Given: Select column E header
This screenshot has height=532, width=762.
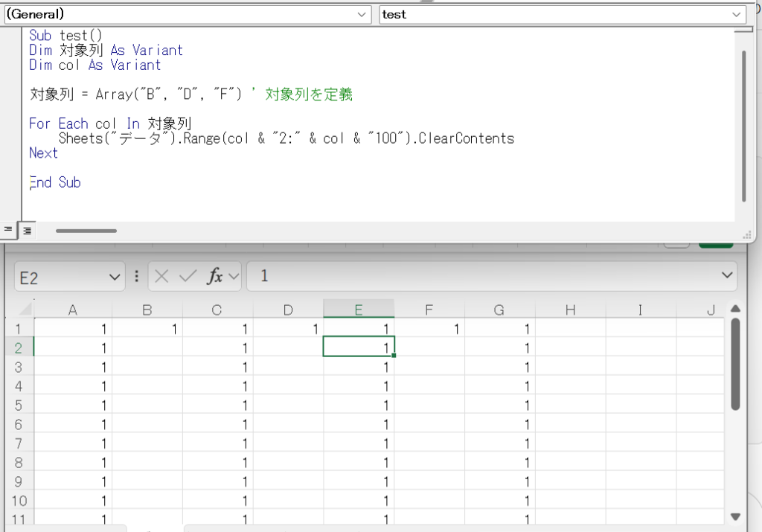Looking at the screenshot, I should coord(359,309).
